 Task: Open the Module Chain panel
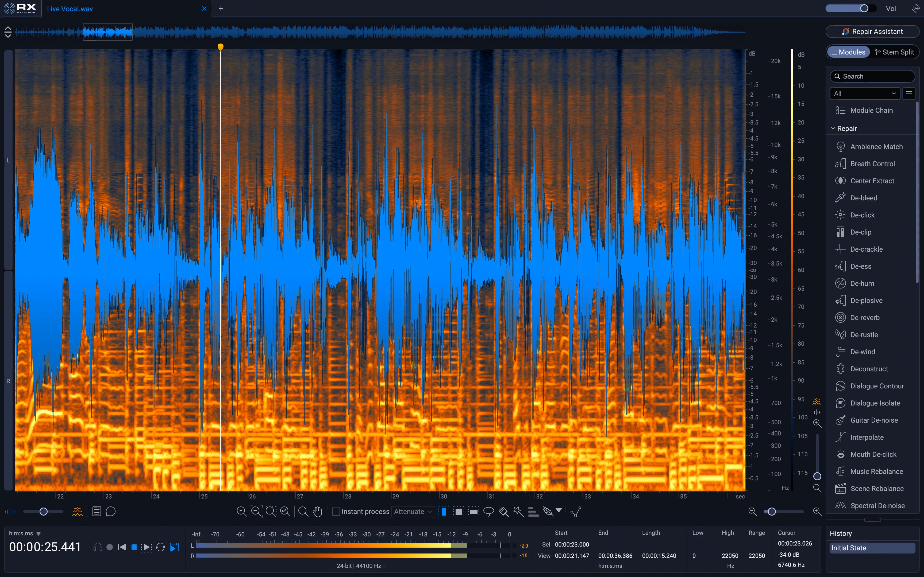(x=871, y=110)
